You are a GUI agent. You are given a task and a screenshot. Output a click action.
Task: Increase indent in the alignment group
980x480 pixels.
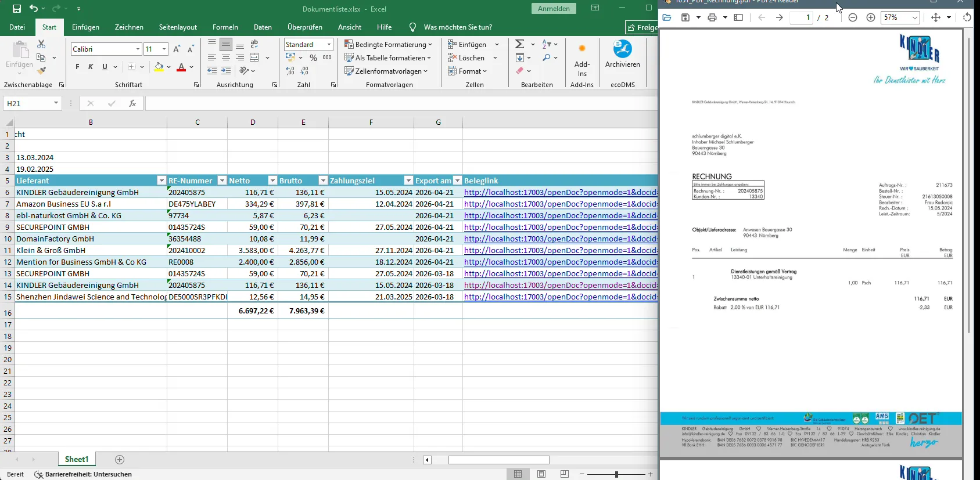point(226,71)
